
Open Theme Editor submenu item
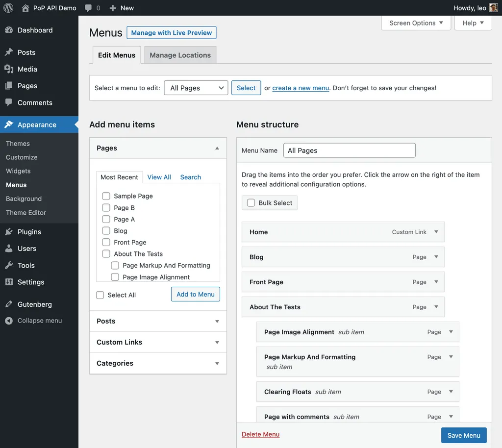(x=26, y=212)
